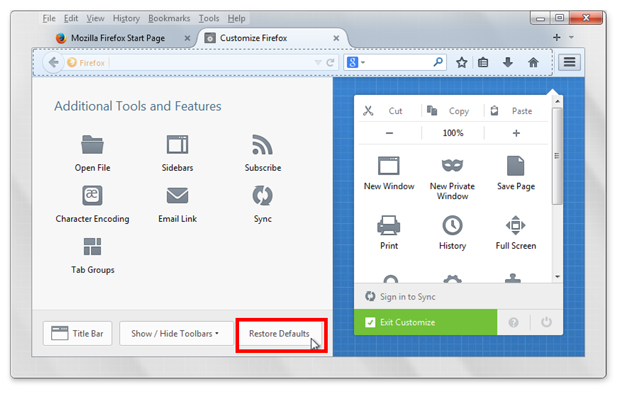Image resolution: width=620 pixels, height=397 pixels.
Task: Select the Open File folder icon
Action: tap(92, 145)
